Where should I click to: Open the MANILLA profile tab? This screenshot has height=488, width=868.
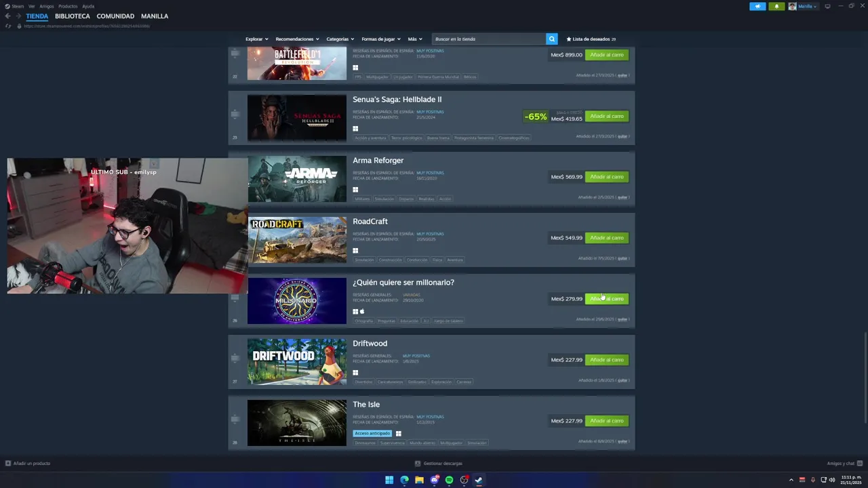point(155,16)
